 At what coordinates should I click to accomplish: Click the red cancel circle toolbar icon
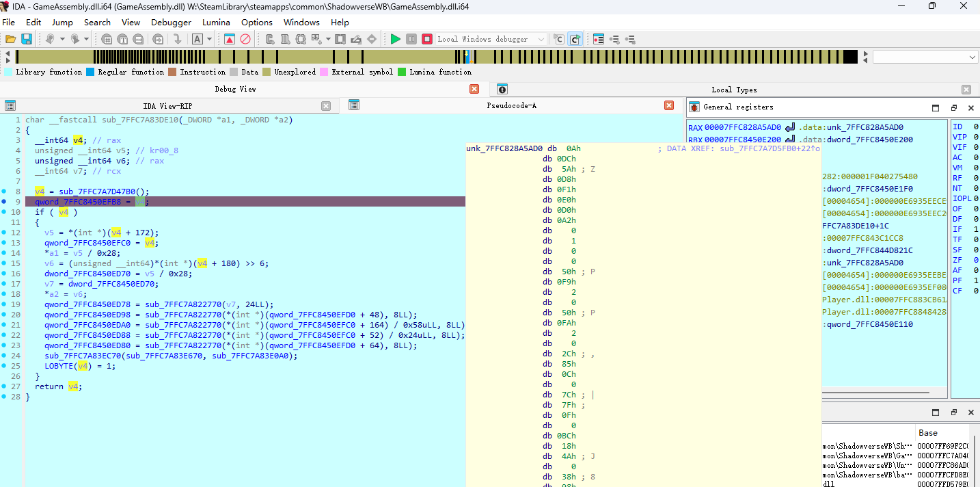coord(245,39)
